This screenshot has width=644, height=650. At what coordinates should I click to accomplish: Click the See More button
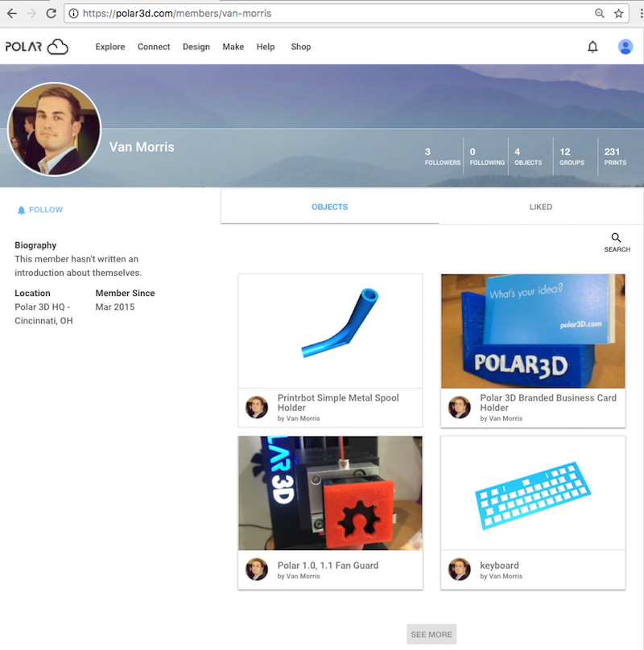pos(431,634)
